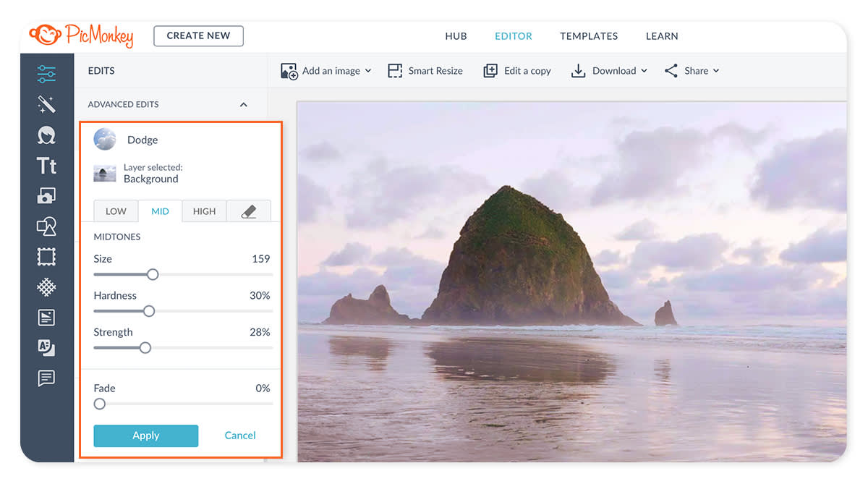The height and width of the screenshot is (484, 868).
Task: Open the Textures sidebar icon
Action: coord(46,287)
